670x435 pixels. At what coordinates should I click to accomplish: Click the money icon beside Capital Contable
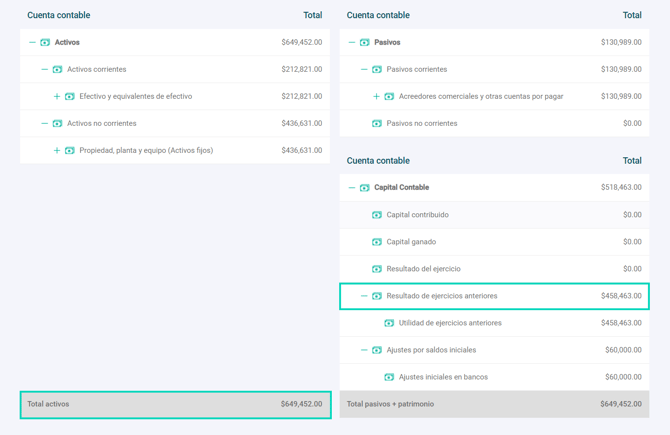coord(365,188)
